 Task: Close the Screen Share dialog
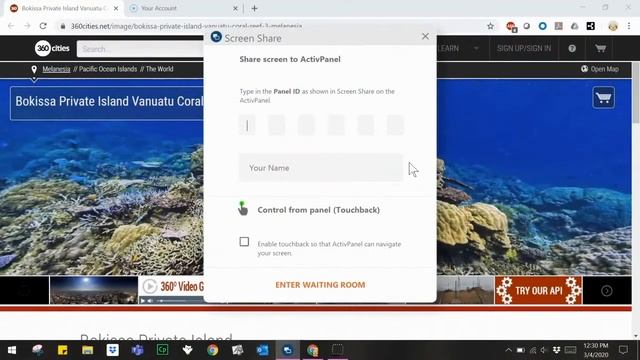[x=425, y=36]
